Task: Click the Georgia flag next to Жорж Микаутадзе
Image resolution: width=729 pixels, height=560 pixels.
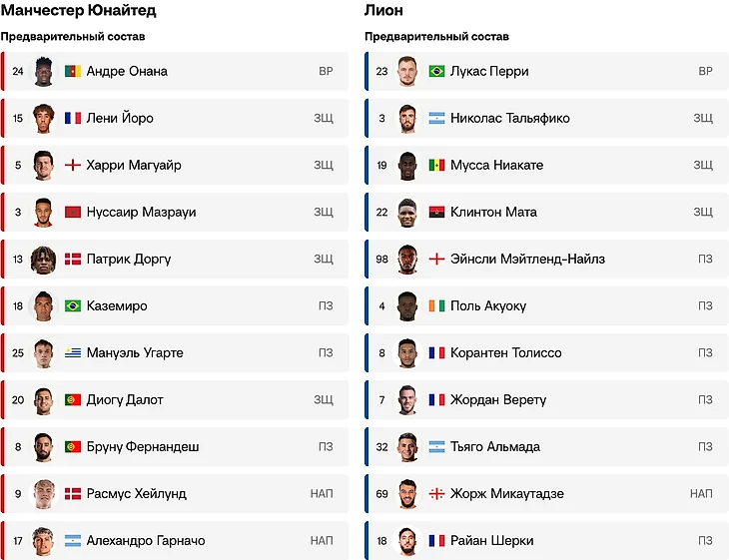Action: click(436, 494)
